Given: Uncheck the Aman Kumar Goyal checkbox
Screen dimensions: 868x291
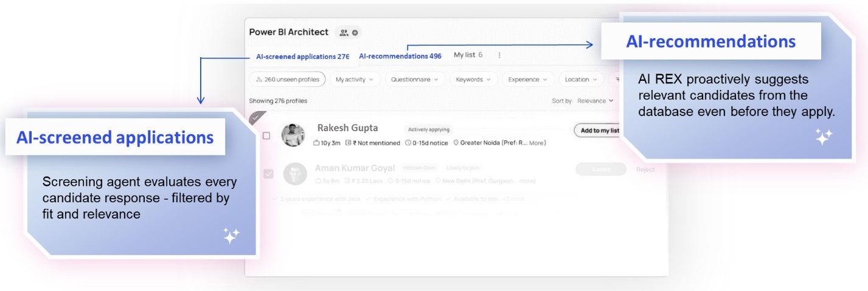Looking at the screenshot, I should point(268,174).
